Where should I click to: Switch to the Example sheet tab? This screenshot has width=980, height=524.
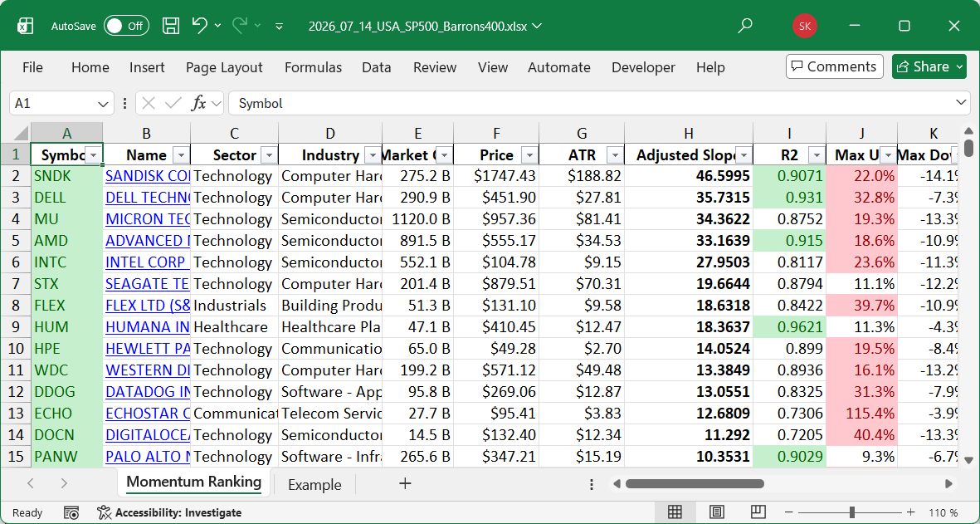(x=314, y=485)
